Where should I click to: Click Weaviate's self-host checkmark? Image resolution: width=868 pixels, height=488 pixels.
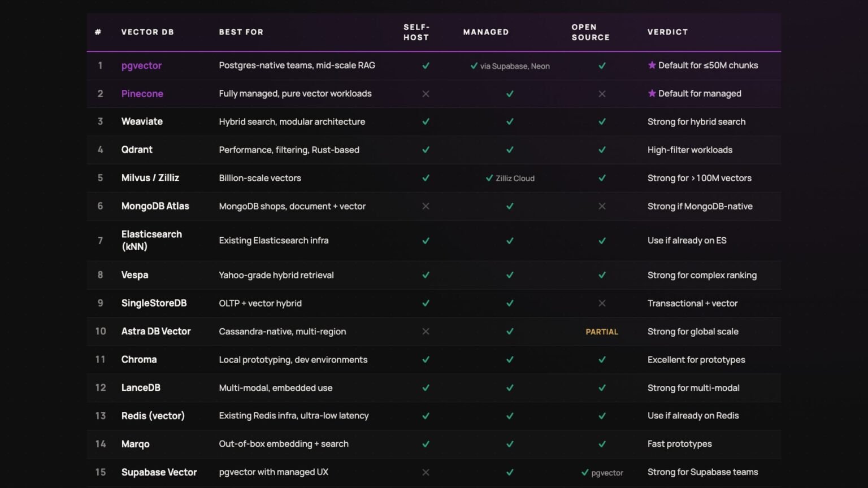pyautogui.click(x=426, y=121)
